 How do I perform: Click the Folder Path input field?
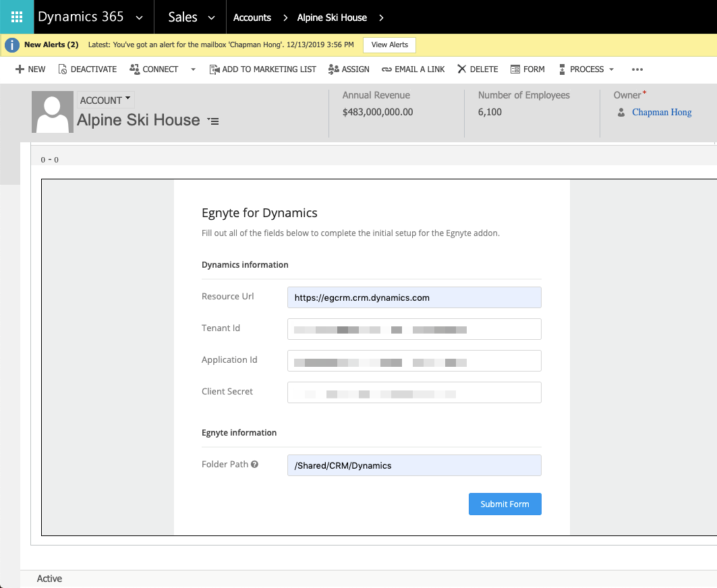[414, 465]
